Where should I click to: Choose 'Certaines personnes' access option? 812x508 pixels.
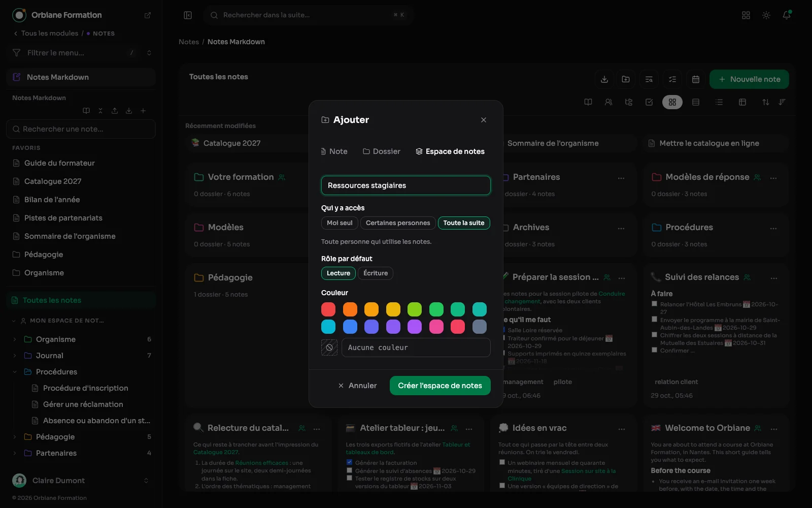coord(398,223)
